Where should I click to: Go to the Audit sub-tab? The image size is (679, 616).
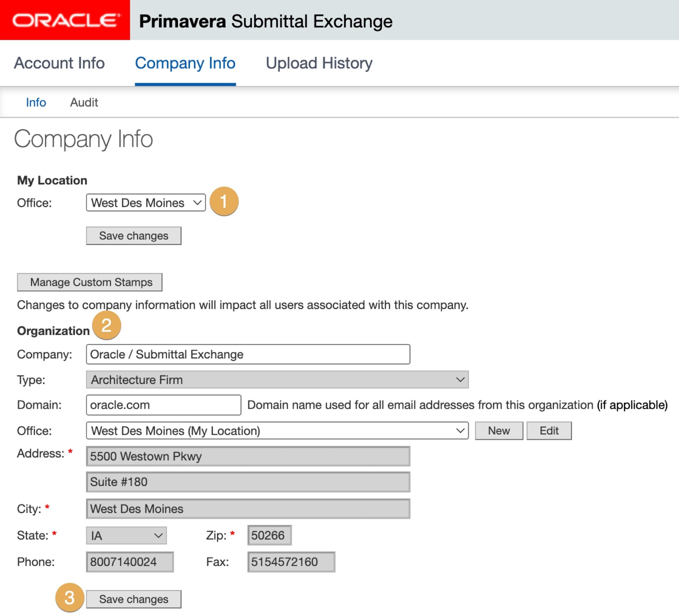point(84,103)
